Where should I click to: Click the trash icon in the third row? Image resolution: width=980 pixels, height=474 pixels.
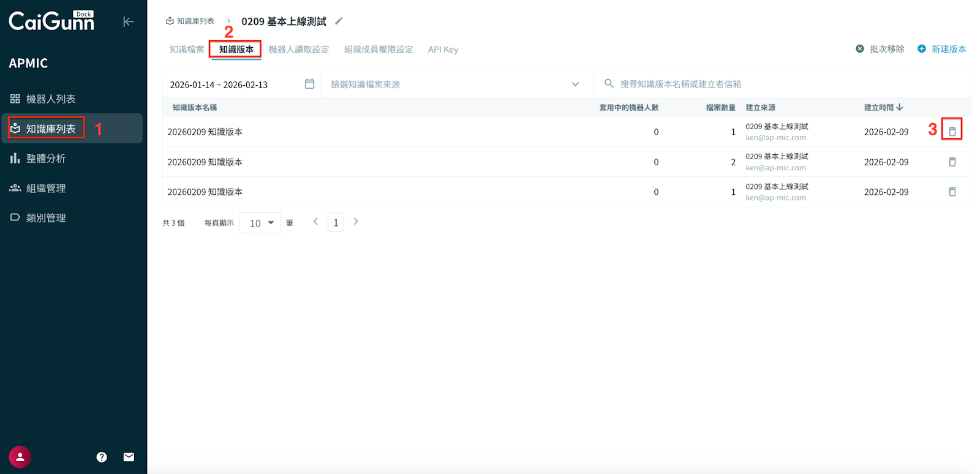pyautogui.click(x=952, y=192)
